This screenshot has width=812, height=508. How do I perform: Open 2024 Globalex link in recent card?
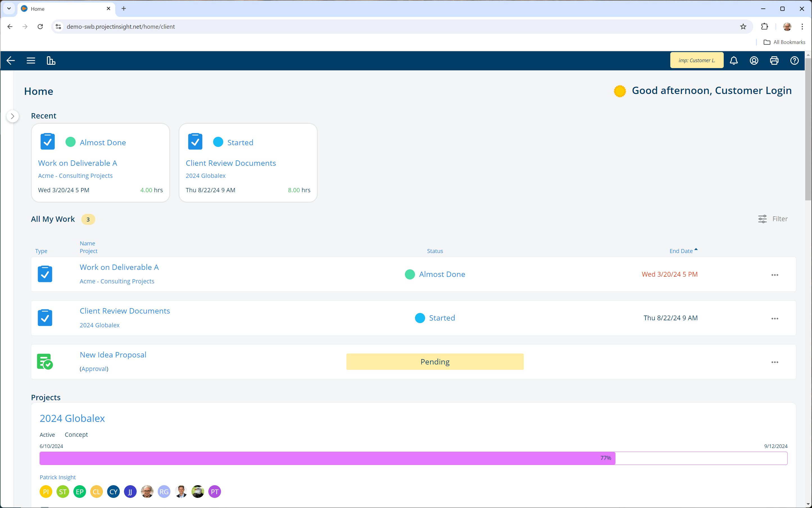(x=206, y=176)
